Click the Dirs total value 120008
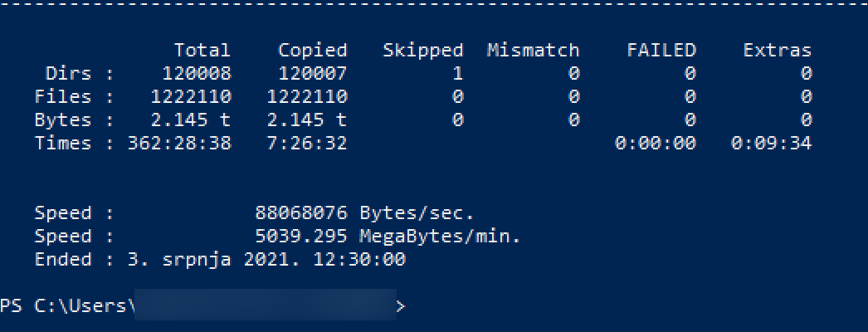This screenshot has width=868, height=332. [x=197, y=74]
